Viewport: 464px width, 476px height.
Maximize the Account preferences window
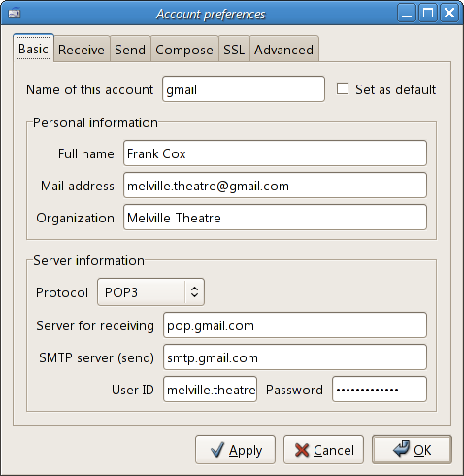(x=428, y=14)
